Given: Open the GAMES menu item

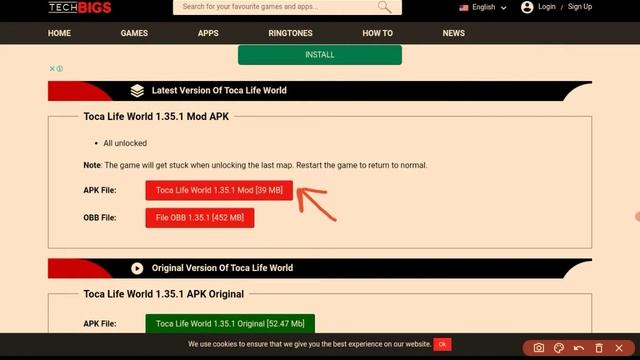Looking at the screenshot, I should coord(134,33).
